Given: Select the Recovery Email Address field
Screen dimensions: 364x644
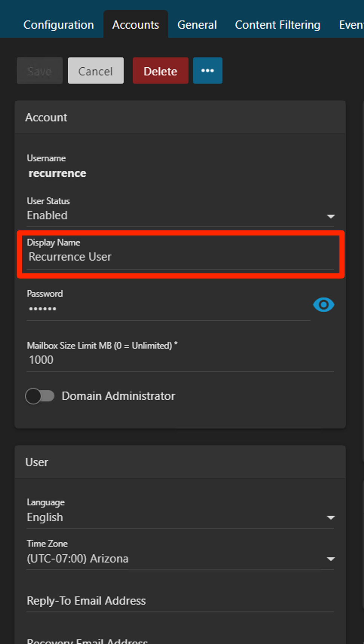Looking at the screenshot, I should click(x=180, y=640).
